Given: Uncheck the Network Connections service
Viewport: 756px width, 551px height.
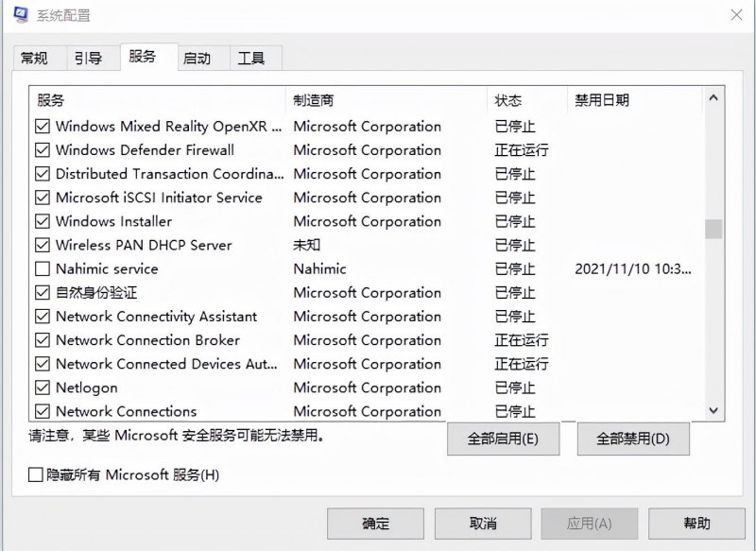Looking at the screenshot, I should (43, 411).
